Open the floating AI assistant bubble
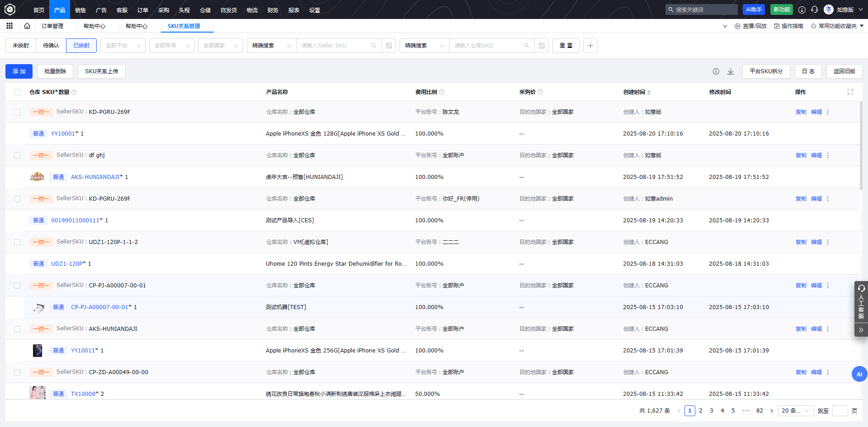868x427 pixels. [859, 374]
